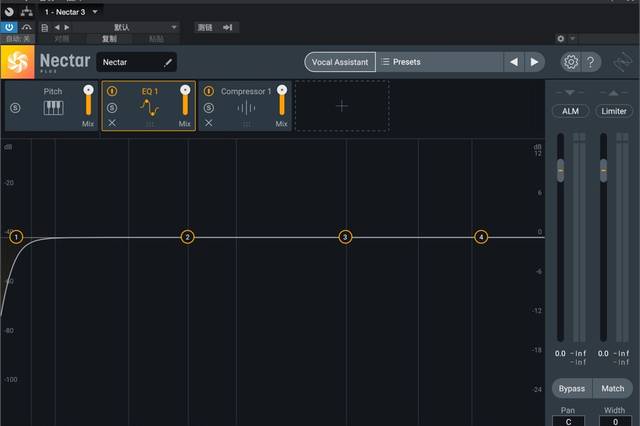
Task: Click the host plugin routing icon
Action: point(27,11)
